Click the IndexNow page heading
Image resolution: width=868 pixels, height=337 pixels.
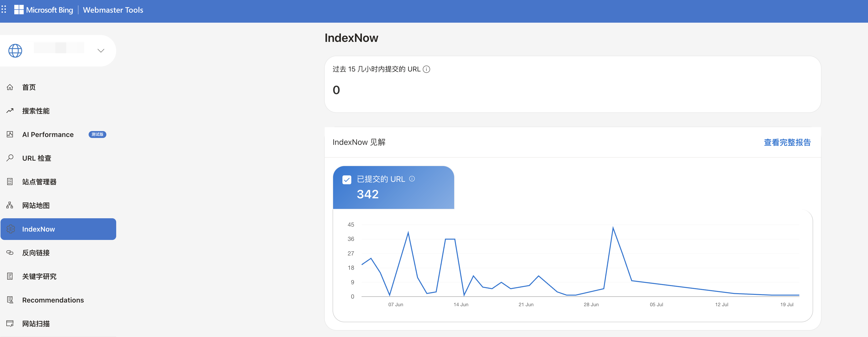point(351,38)
